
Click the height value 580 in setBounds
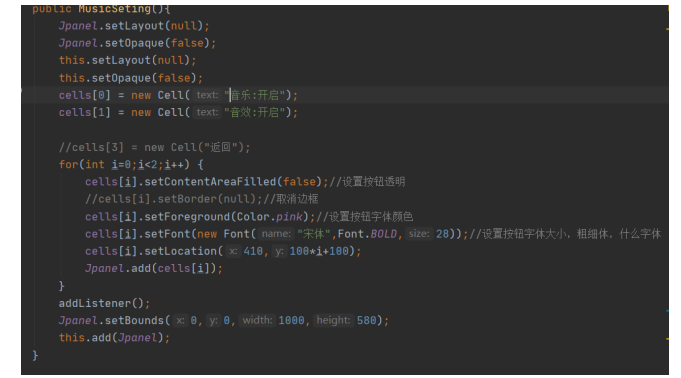coord(367,321)
